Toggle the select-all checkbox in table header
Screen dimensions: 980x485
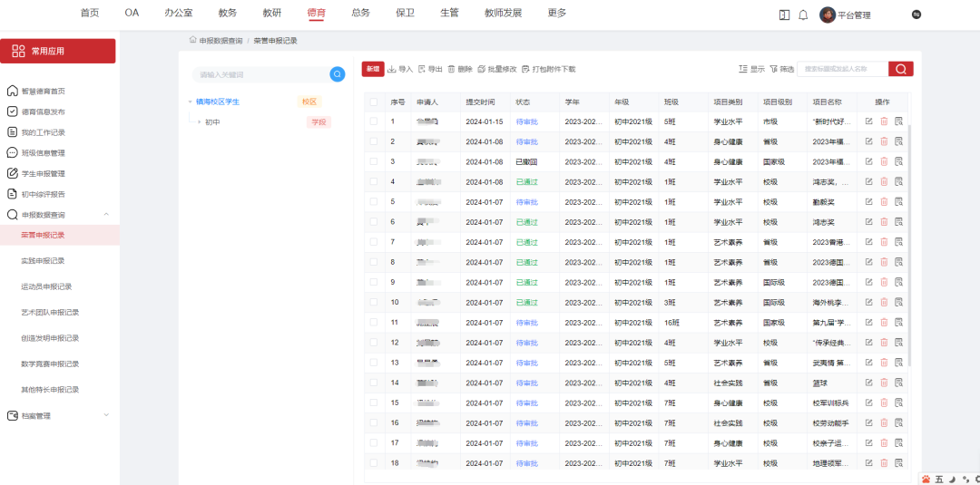(x=374, y=102)
